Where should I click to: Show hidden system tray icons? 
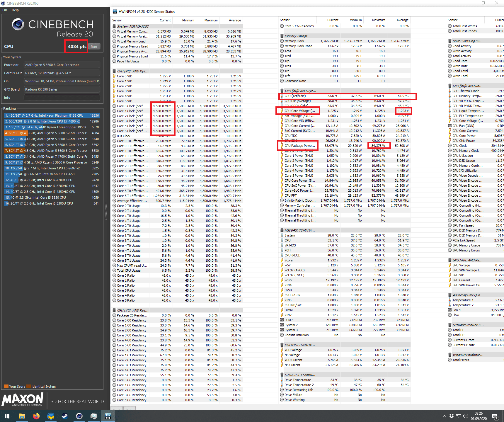[445, 416]
